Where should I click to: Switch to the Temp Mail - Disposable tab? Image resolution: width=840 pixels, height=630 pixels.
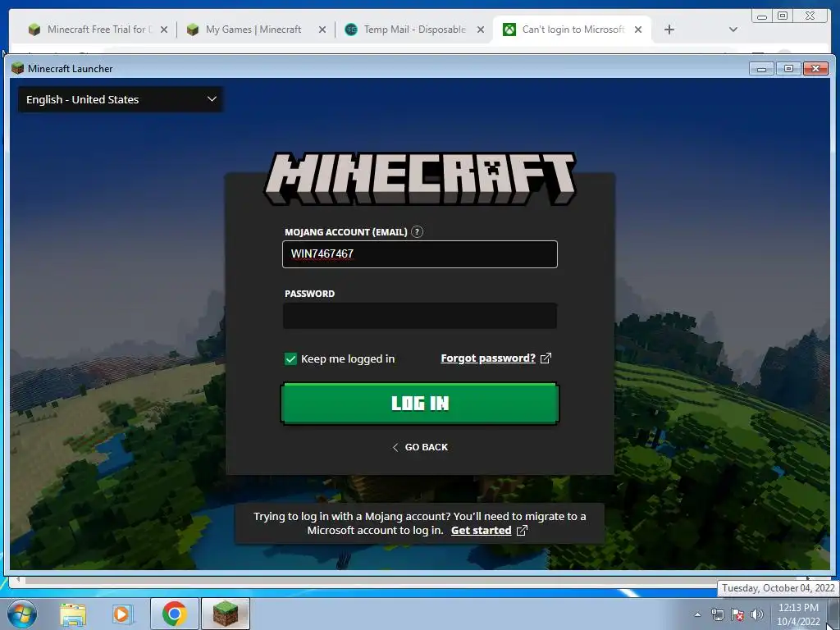tap(414, 30)
